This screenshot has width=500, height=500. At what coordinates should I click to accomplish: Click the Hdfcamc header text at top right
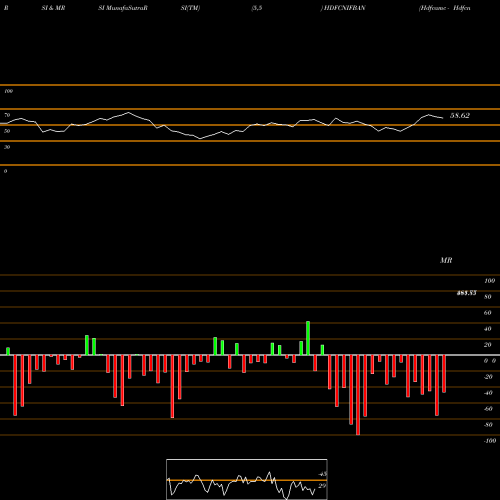pos(433,8)
